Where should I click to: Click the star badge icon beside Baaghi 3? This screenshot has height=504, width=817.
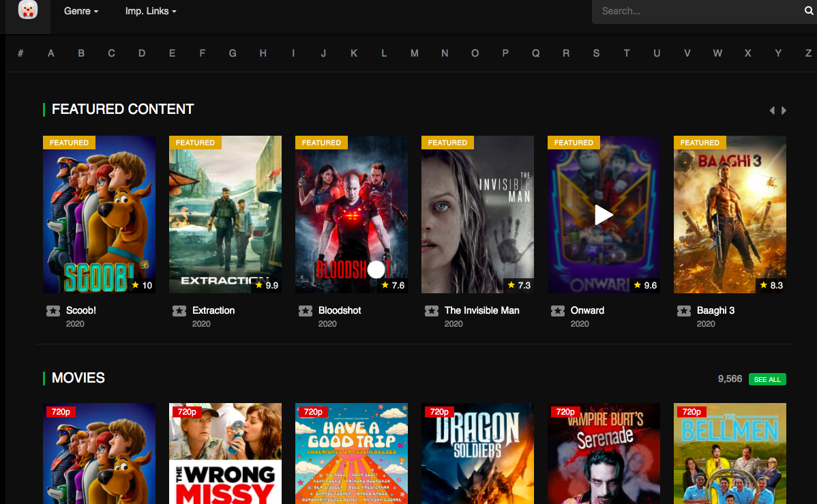[684, 311]
